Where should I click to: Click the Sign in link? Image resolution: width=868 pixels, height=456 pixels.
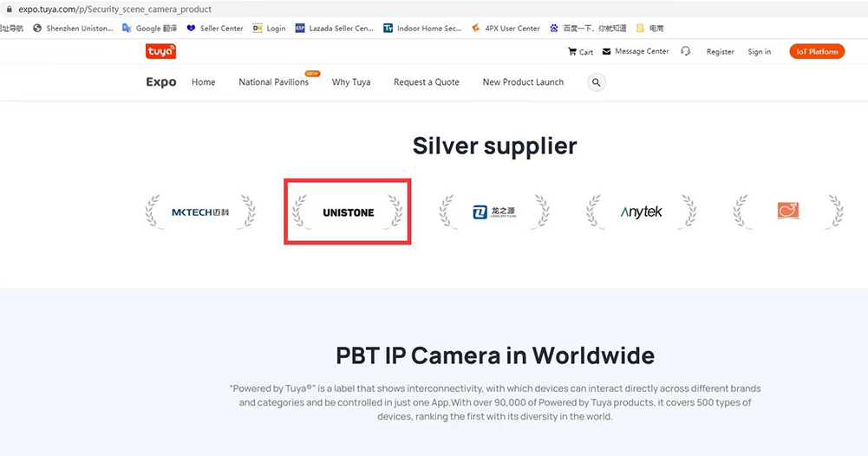759,52
